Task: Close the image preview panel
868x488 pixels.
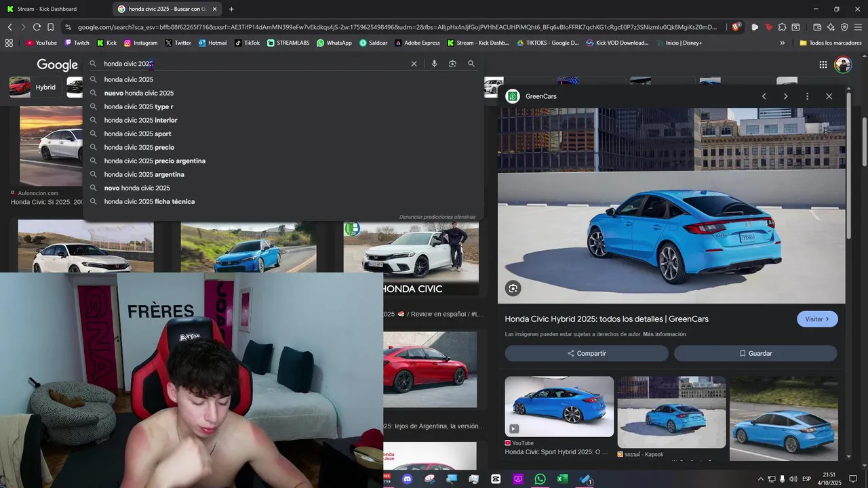Action: [x=829, y=96]
